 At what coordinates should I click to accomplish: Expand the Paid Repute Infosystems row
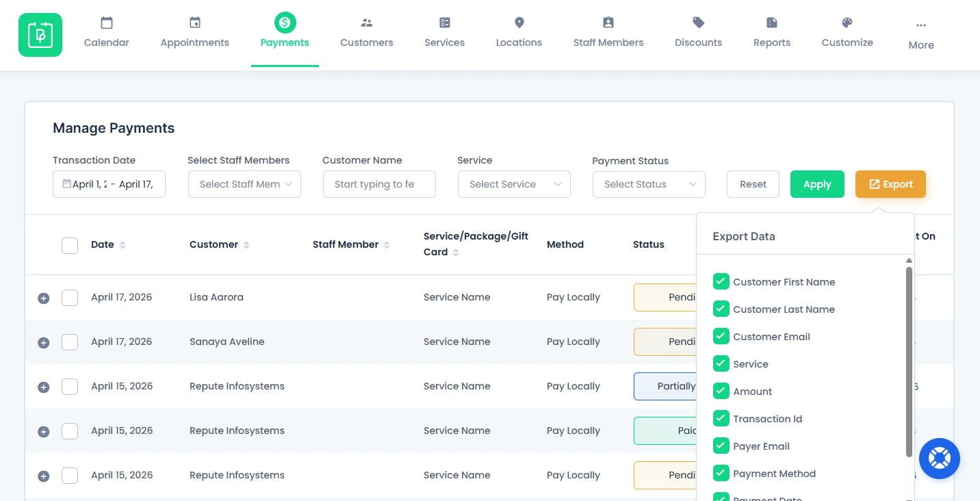coord(43,432)
